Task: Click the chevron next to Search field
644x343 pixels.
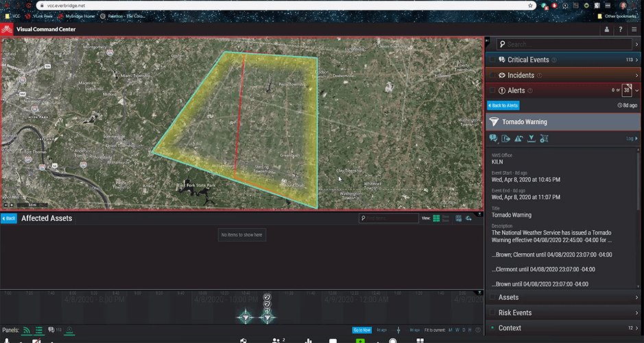Action: 637,45
